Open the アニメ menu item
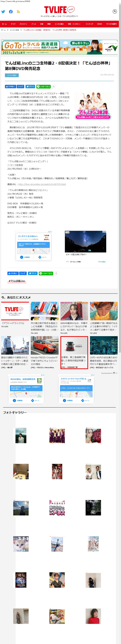This screenshot has width=121, height=644. coord(33,24)
